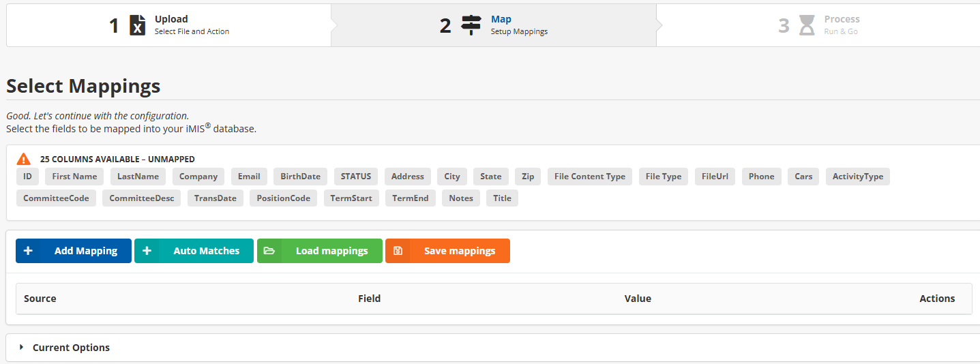This screenshot has height=364, width=980.
Task: Click the plus icon on Add Mapping
Action: [x=28, y=251]
